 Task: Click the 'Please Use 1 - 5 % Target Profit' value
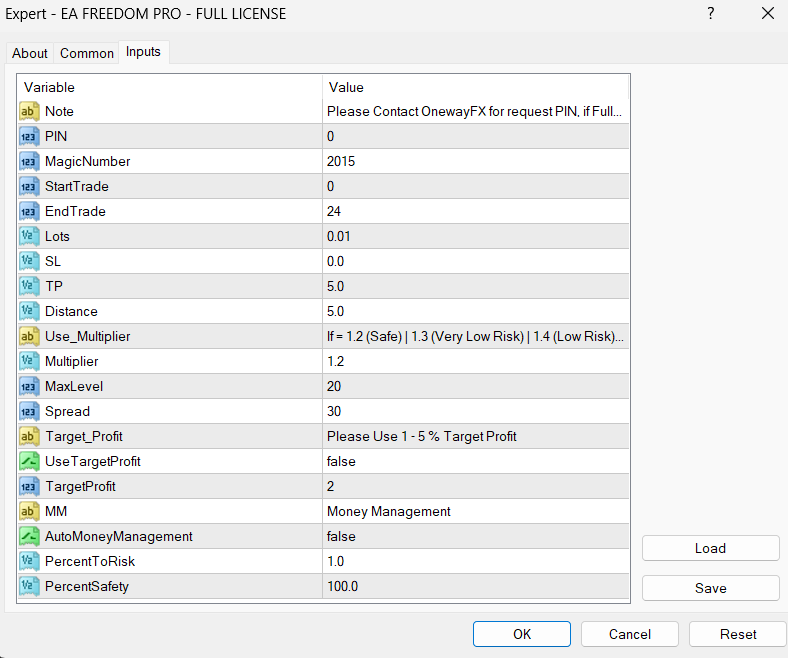475,436
